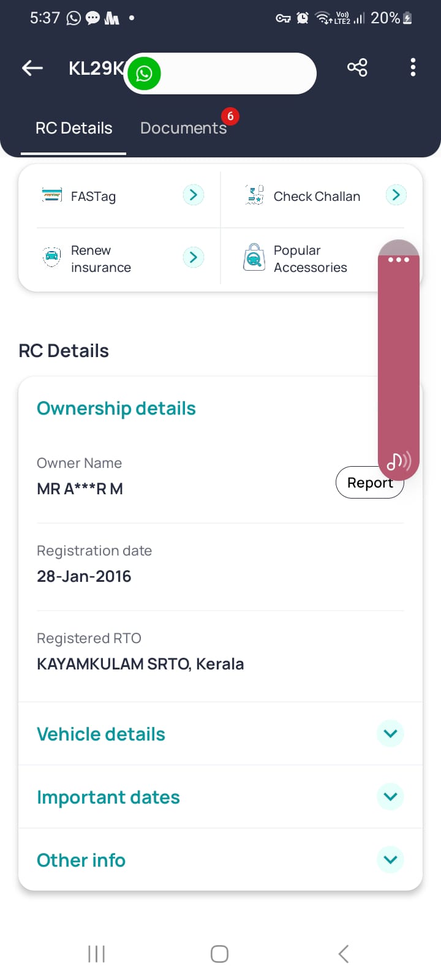Open Renew insurance arrow chevron

pyautogui.click(x=193, y=257)
